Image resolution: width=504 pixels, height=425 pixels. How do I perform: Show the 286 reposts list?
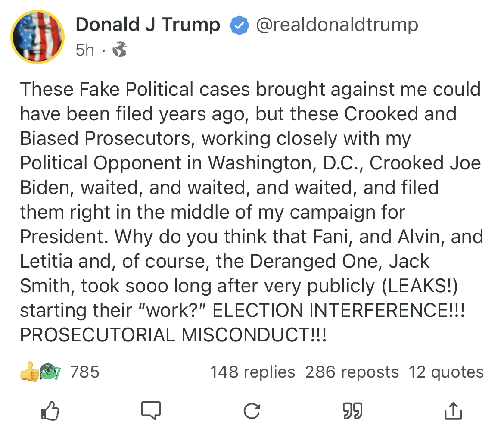[x=352, y=372]
